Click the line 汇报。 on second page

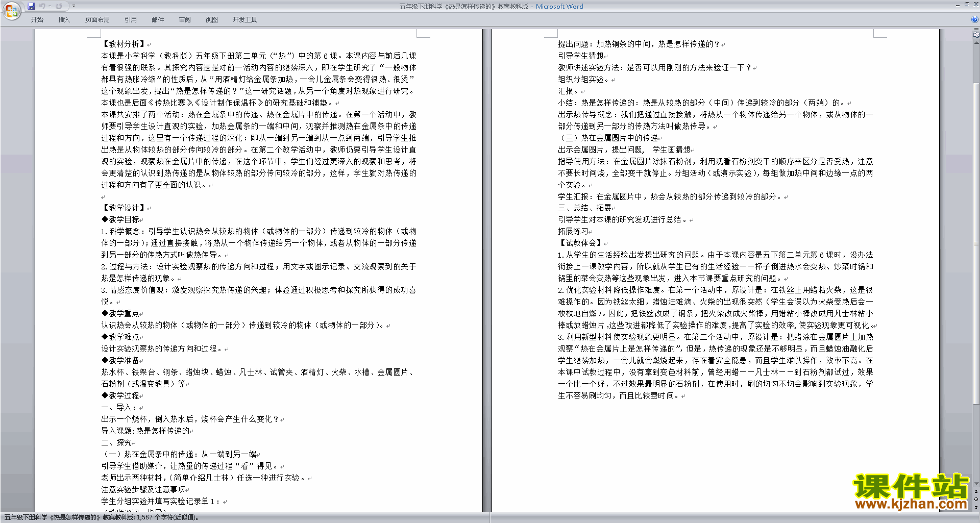coord(569,91)
